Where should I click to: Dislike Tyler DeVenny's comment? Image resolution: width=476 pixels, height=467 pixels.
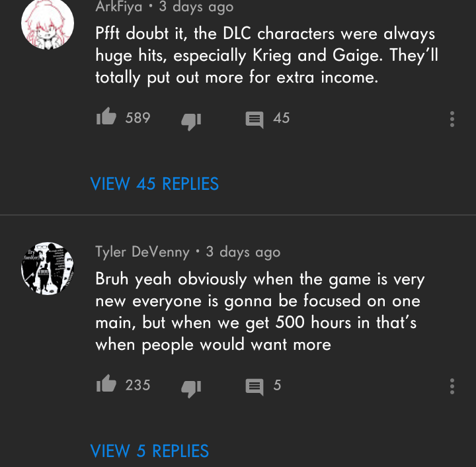191,389
